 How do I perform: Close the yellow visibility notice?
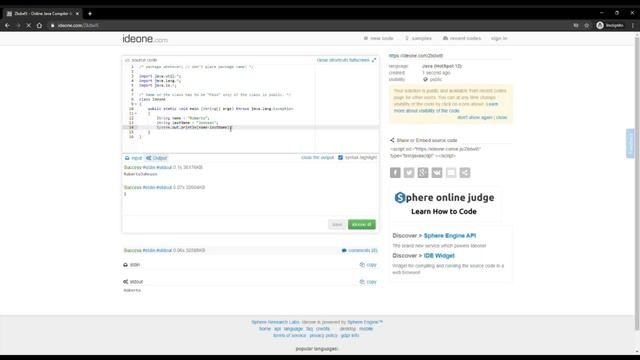pos(502,118)
